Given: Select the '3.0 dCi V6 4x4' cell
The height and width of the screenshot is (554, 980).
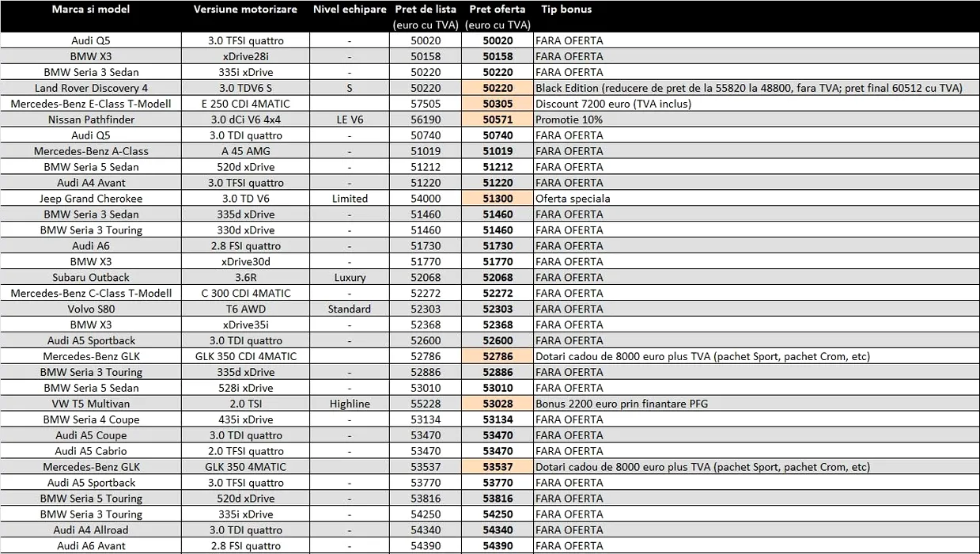Looking at the screenshot, I should [246, 120].
